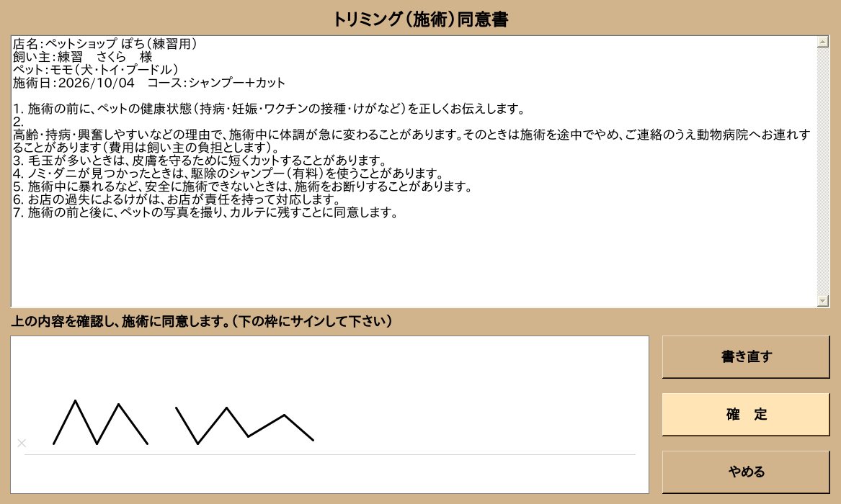The image size is (841, 504).
Task: Click the label '上の内容を確認し、施術に同意します'
Action: (x=202, y=321)
